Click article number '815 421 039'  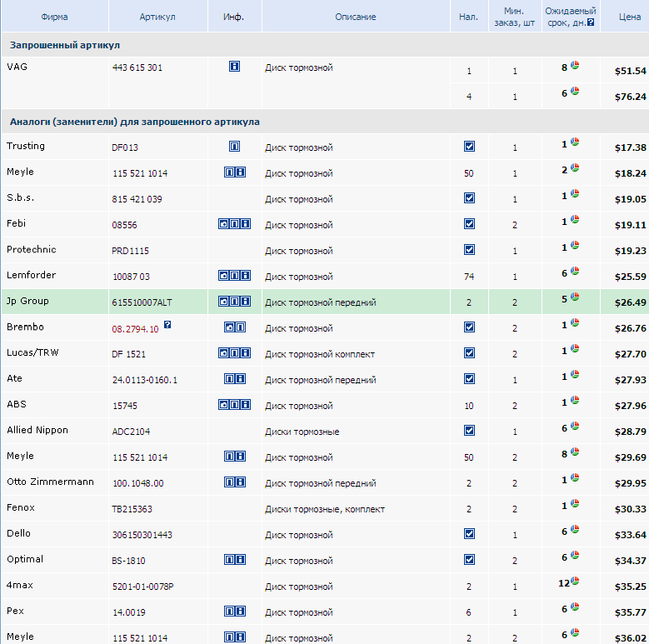tap(137, 199)
